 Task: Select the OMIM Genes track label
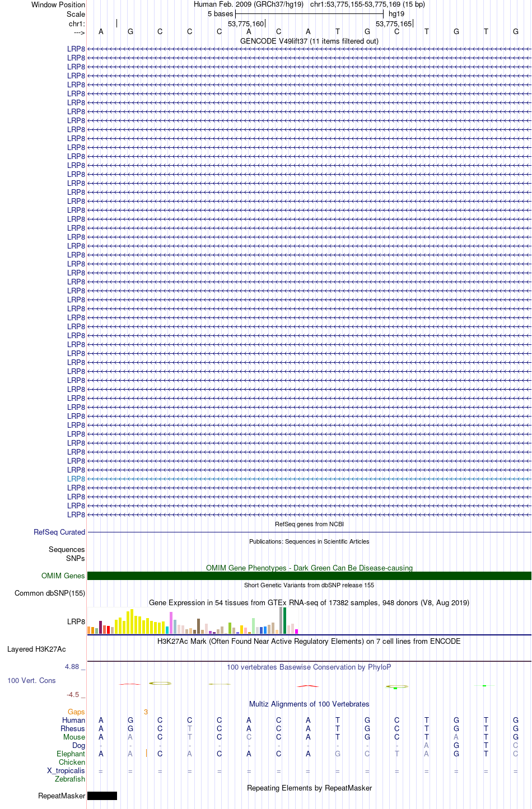click(x=63, y=576)
